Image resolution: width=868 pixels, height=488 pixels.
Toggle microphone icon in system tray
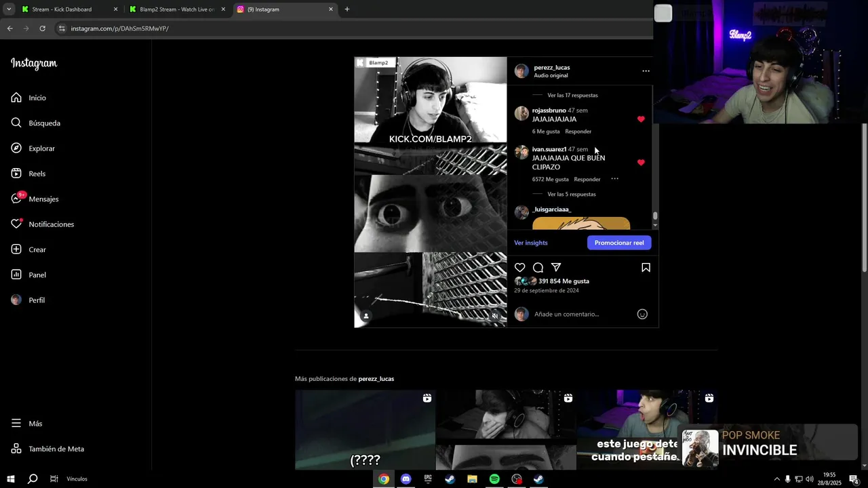click(x=787, y=479)
